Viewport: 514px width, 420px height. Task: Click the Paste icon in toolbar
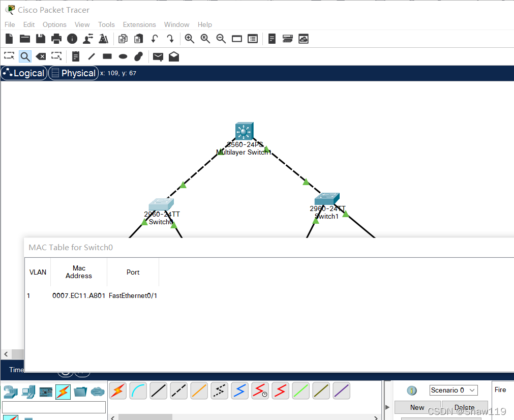point(139,39)
